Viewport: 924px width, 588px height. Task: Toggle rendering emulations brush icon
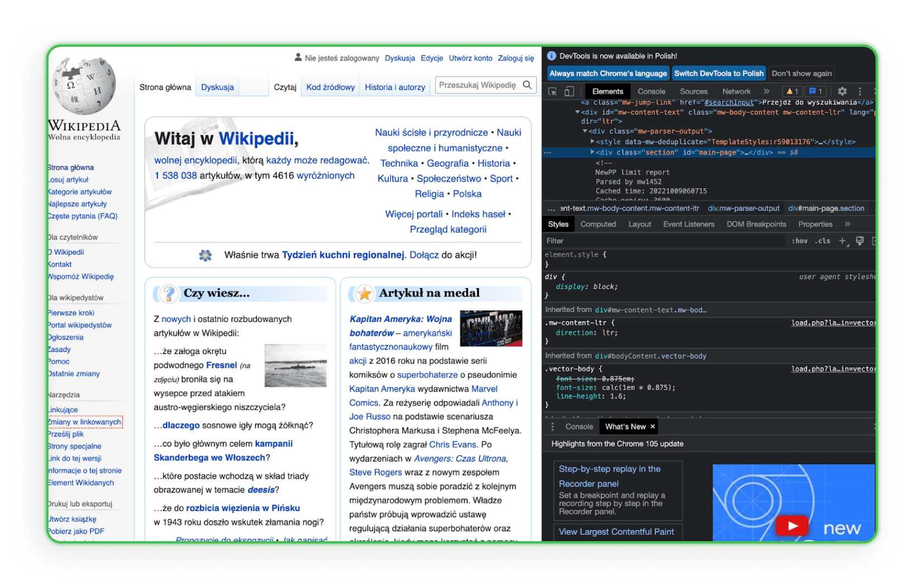[x=860, y=241]
